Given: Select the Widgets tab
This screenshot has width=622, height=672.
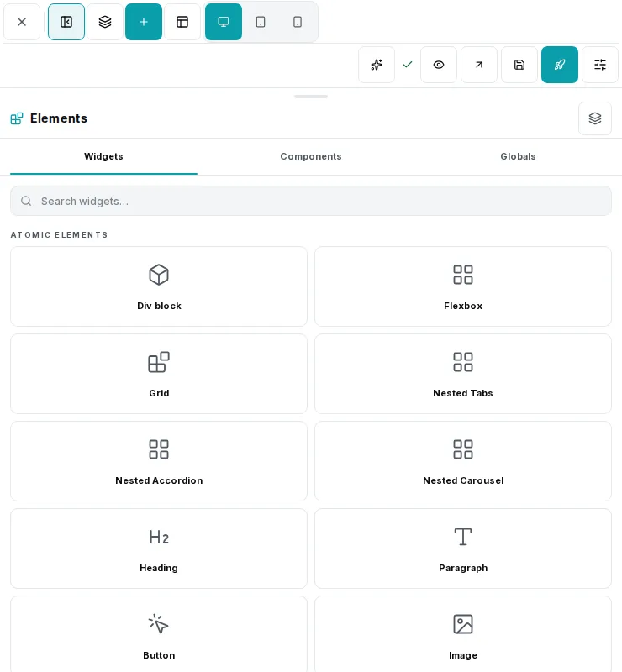Looking at the screenshot, I should pos(103,156).
